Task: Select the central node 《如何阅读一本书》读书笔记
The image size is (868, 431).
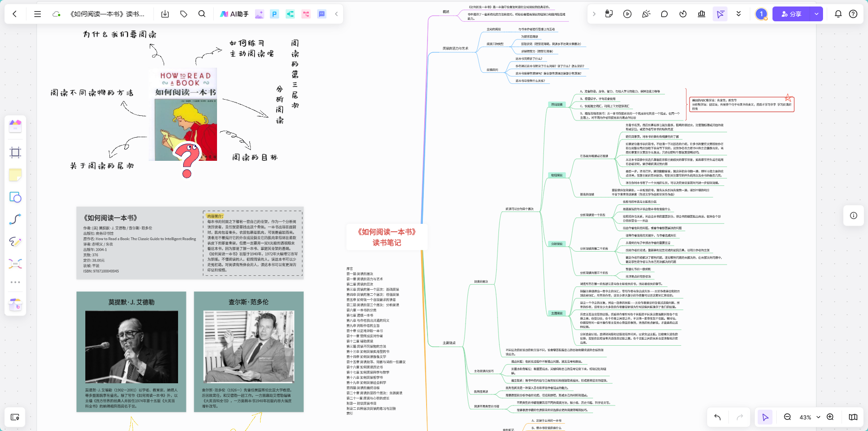Action: point(387,237)
